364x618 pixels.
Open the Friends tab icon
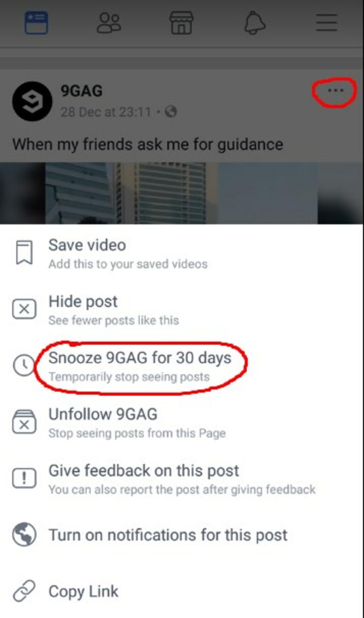[x=109, y=23]
